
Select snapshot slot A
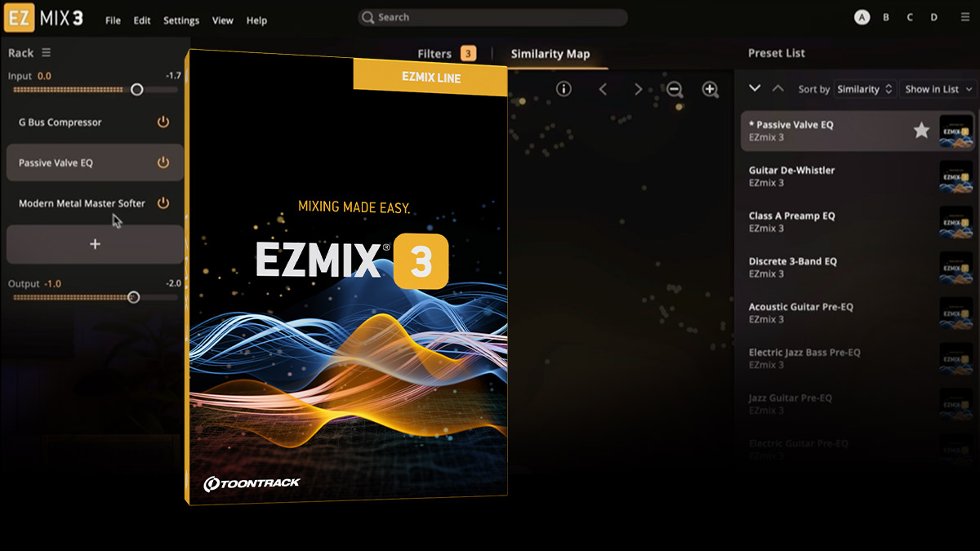[x=862, y=17]
